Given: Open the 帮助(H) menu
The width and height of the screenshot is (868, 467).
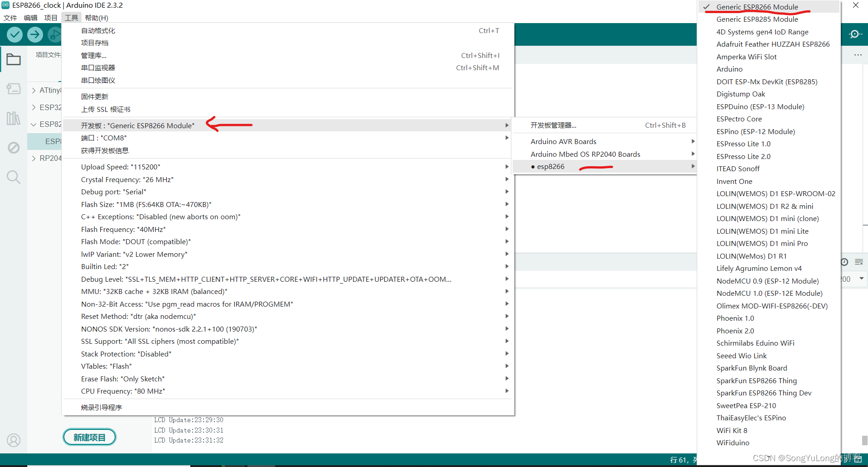Looking at the screenshot, I should click(x=97, y=18).
